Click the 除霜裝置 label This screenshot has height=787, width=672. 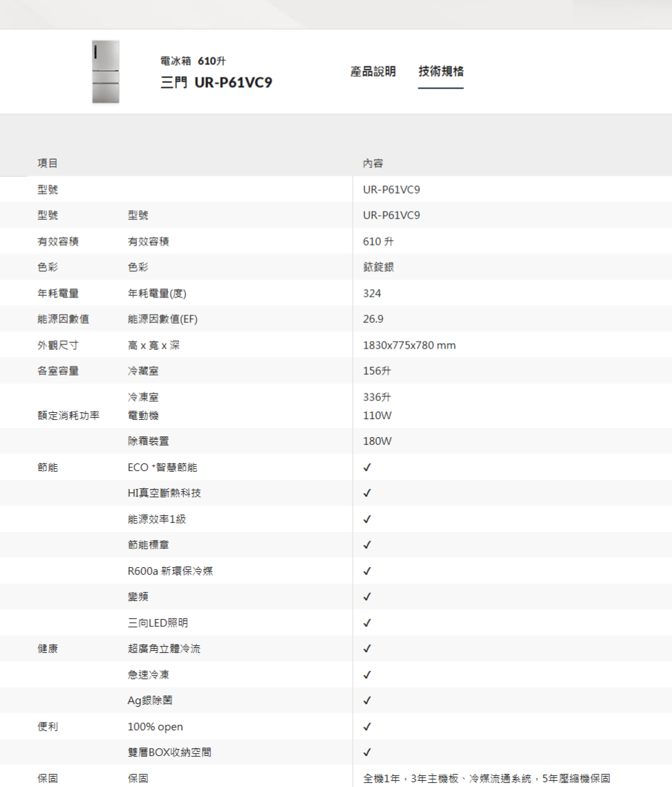tap(148, 441)
